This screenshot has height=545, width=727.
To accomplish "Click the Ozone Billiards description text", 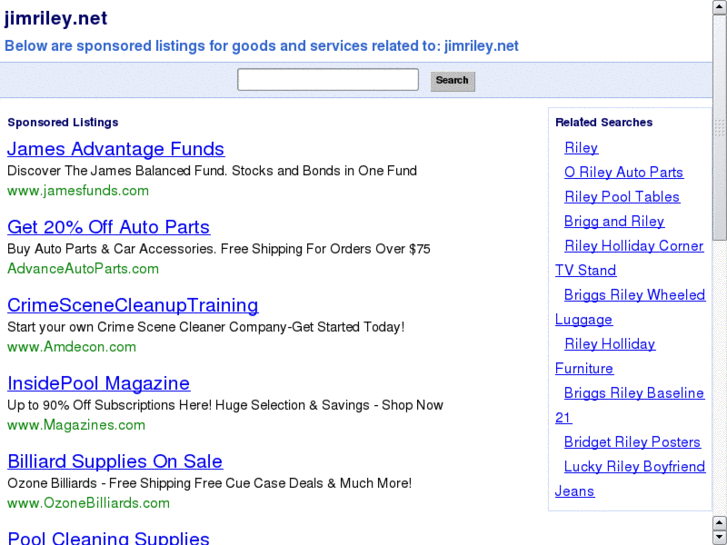I will (210, 483).
